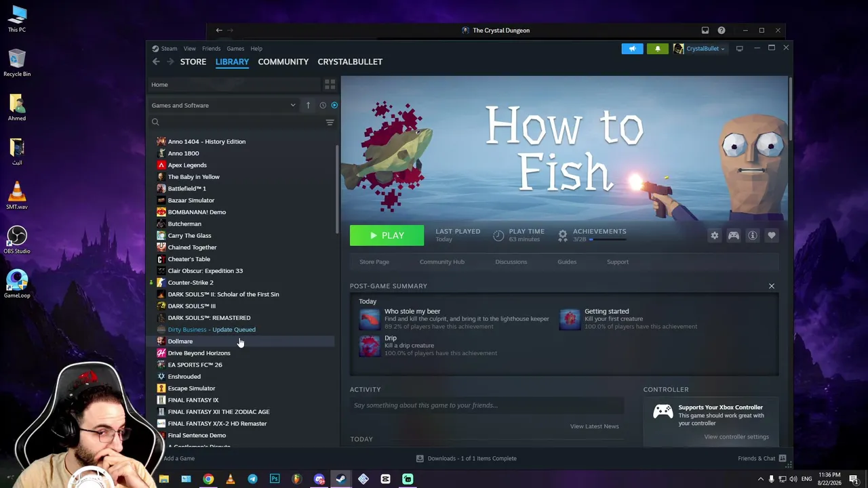
Task: Open the Games menu
Action: coord(235,49)
